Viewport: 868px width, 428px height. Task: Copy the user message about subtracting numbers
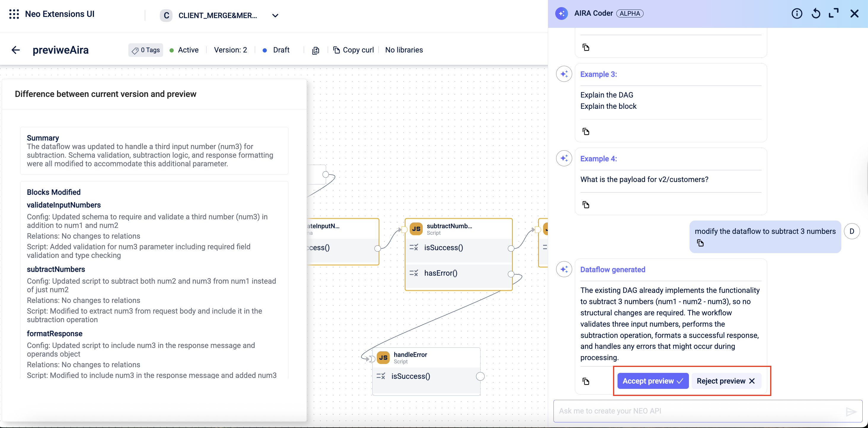pos(700,243)
